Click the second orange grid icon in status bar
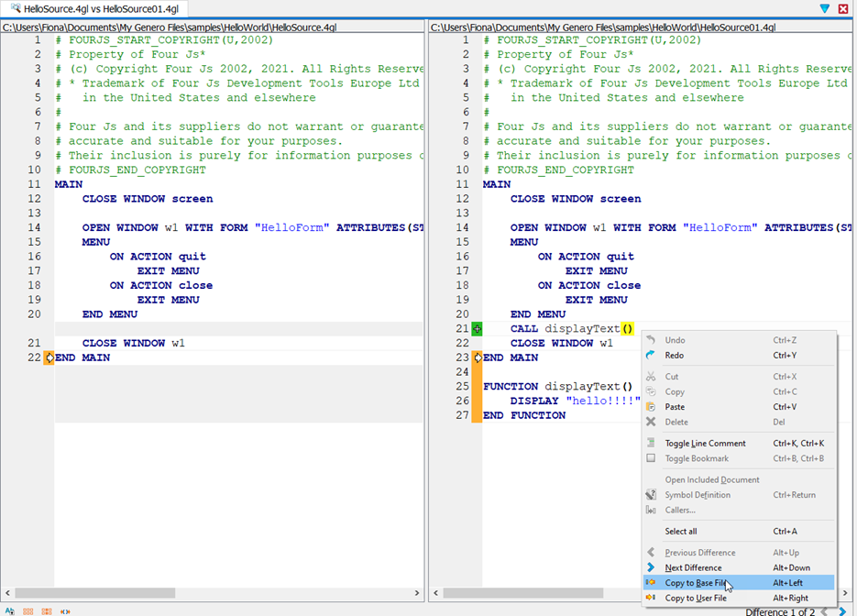Screen dimensions: 857x616 46,610
